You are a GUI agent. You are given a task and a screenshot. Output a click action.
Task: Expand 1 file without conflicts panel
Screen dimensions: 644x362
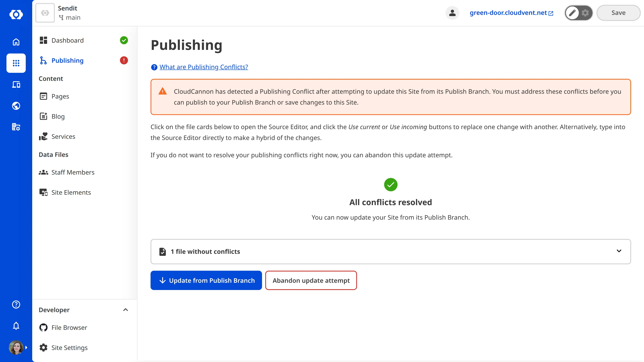click(x=390, y=251)
